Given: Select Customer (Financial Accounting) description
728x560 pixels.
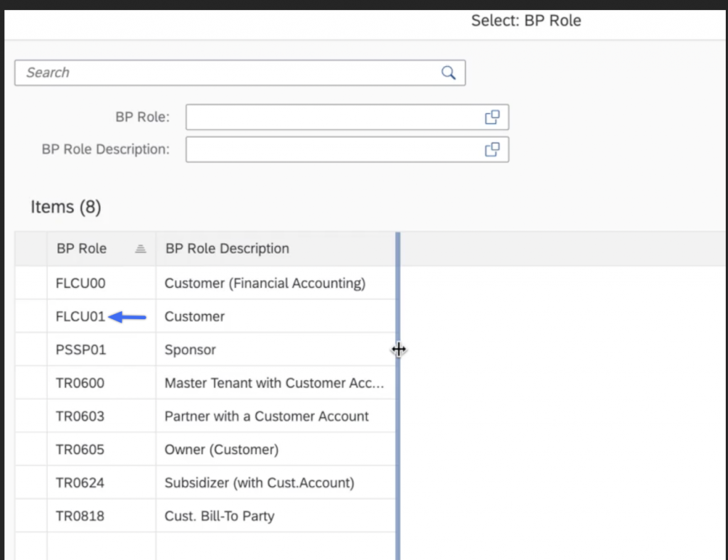Looking at the screenshot, I should [x=264, y=283].
